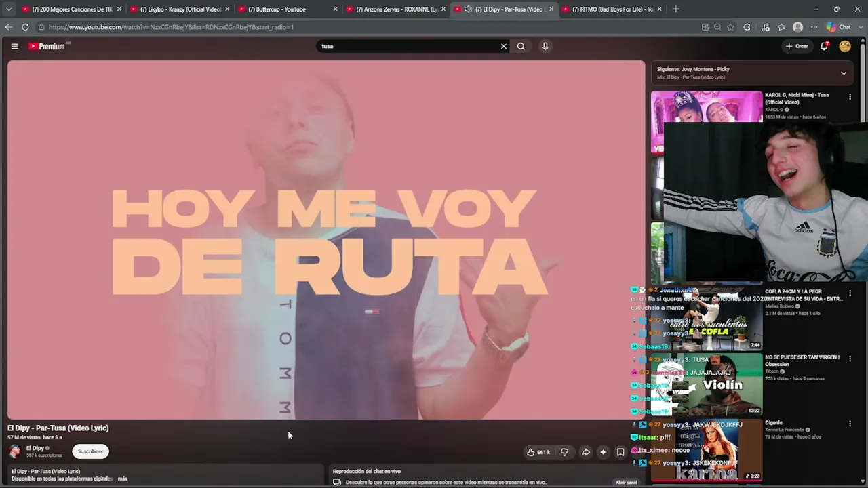
Task: Collapse the Siguiente playlist panel chevron
Action: (844, 73)
